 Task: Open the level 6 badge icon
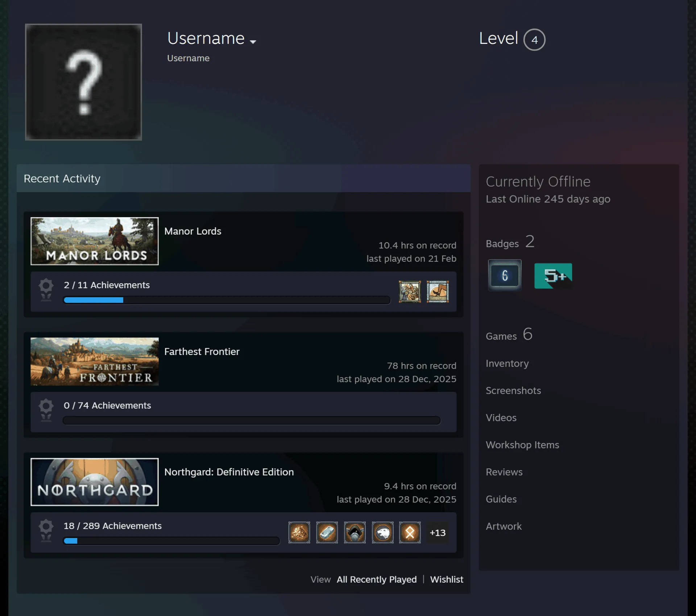pos(505,275)
